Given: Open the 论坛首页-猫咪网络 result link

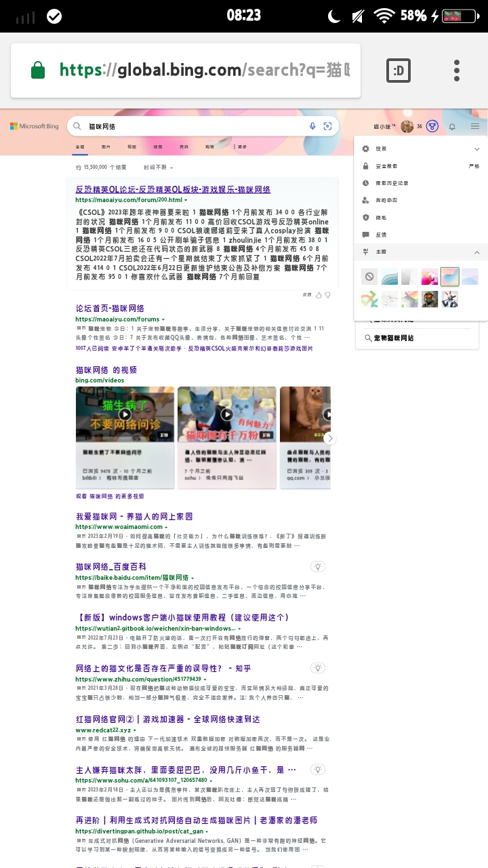Looking at the screenshot, I should coord(110,309).
